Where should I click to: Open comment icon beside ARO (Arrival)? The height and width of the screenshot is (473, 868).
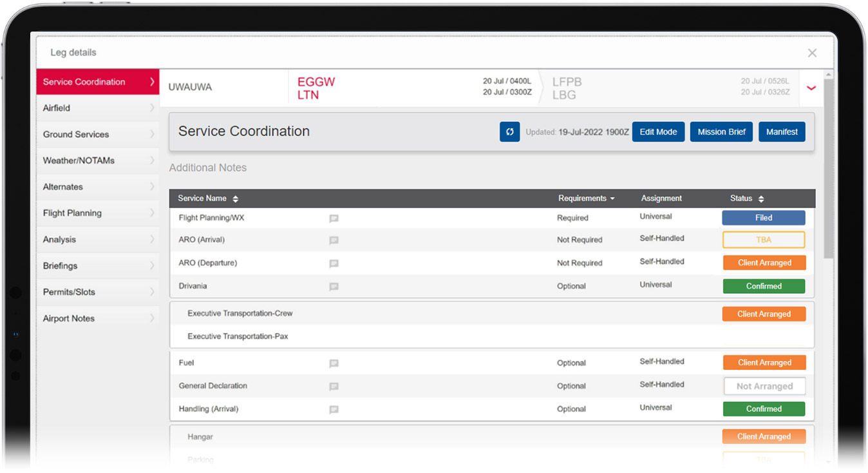(334, 240)
